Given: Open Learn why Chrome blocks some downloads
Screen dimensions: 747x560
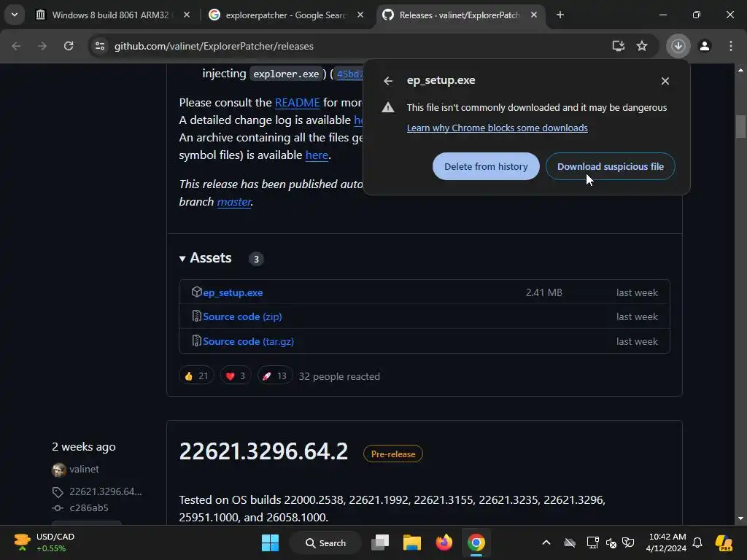Looking at the screenshot, I should coord(497,128).
